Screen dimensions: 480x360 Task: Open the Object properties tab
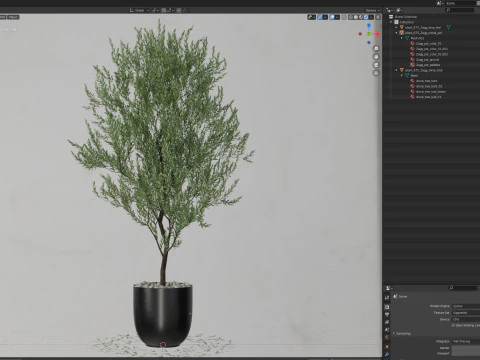(387, 347)
